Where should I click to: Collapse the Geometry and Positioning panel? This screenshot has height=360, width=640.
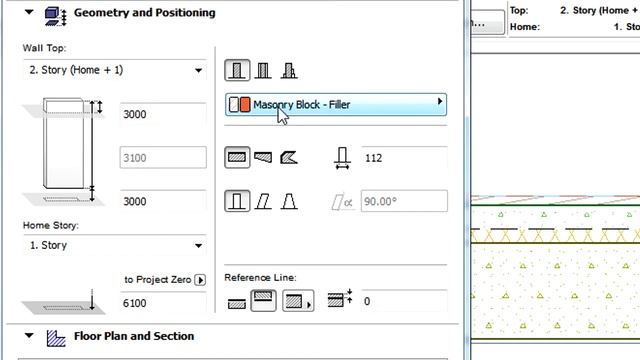29,12
